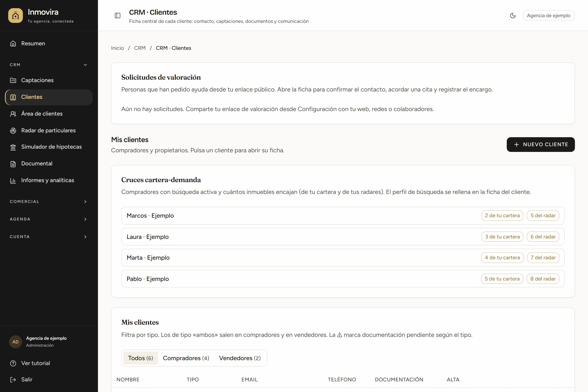Click the Inmovira house logo icon
This screenshot has width=588, height=392.
(x=15, y=16)
